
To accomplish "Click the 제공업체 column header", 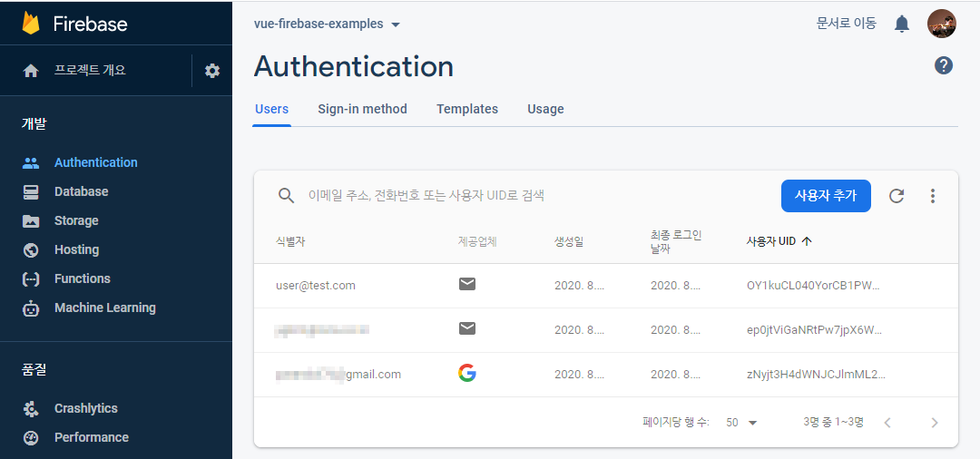I will coord(477,241).
